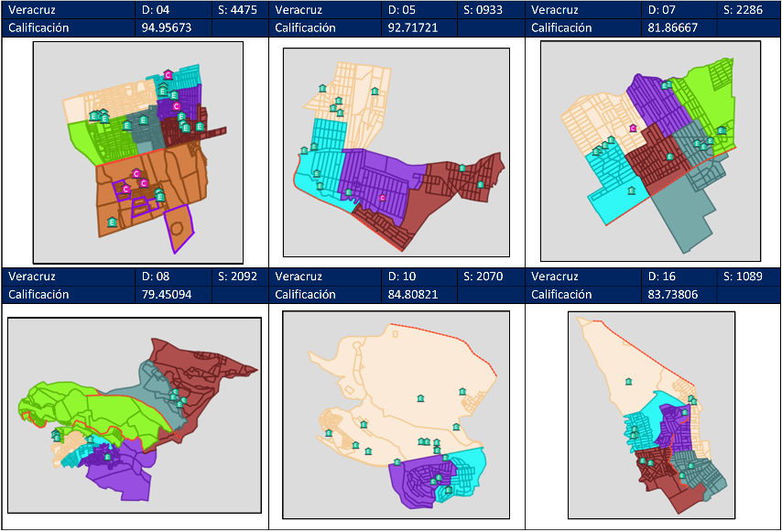This screenshot has height=532, width=782.
Task: Click the school icon in district 07's cyan zone
Action: pyautogui.click(x=631, y=190)
